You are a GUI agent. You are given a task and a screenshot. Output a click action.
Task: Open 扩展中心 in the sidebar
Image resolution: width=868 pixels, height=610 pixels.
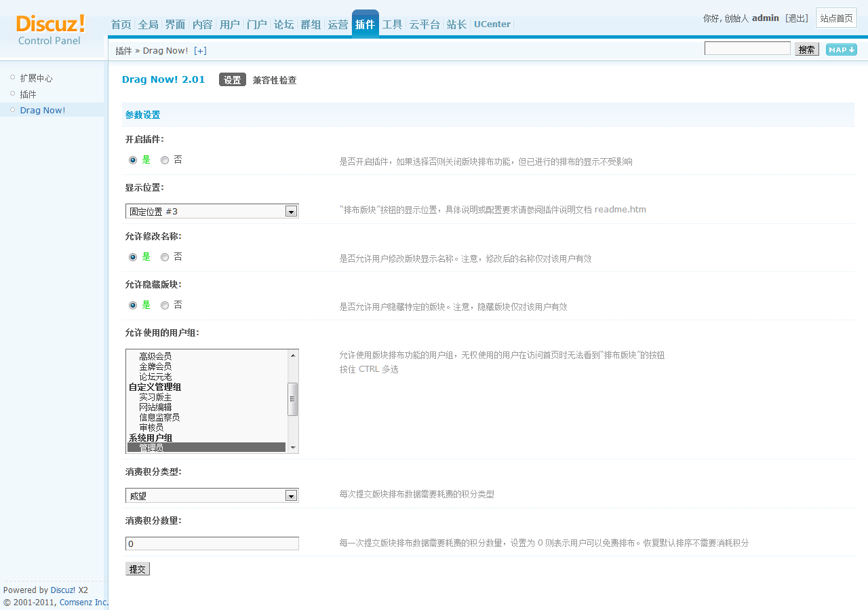pyautogui.click(x=36, y=78)
